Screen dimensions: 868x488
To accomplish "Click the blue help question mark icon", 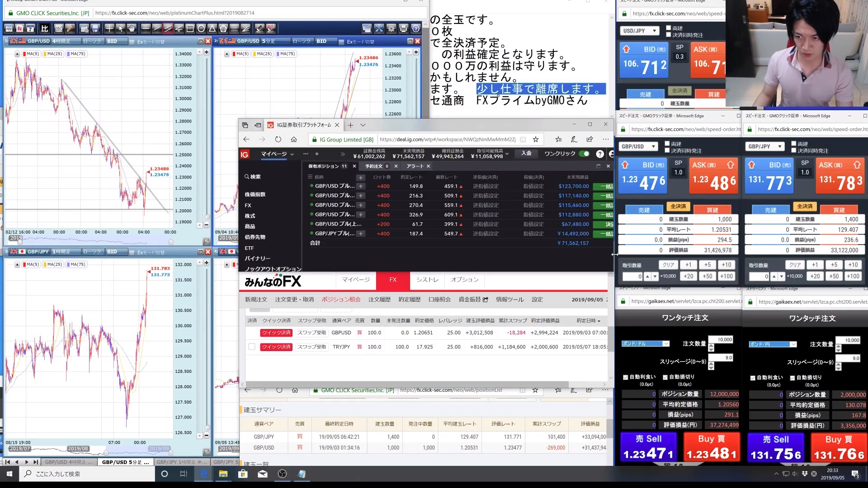I will [x=416, y=29].
